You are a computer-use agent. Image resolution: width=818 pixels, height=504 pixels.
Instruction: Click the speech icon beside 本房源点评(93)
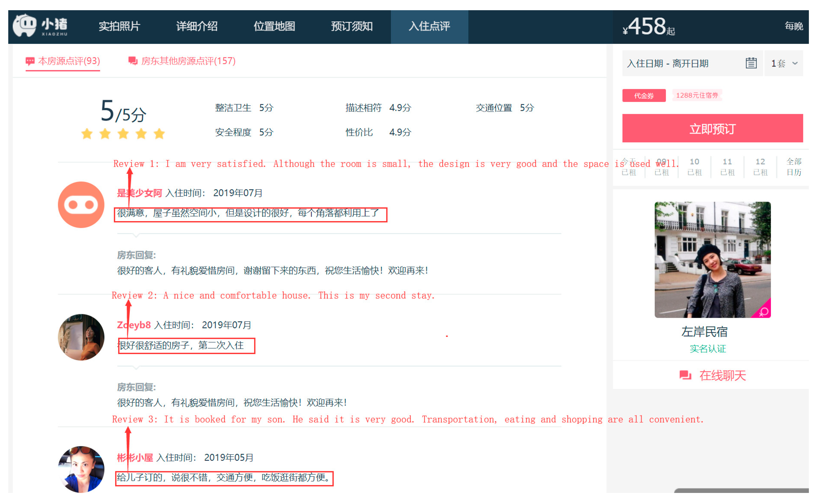click(30, 61)
